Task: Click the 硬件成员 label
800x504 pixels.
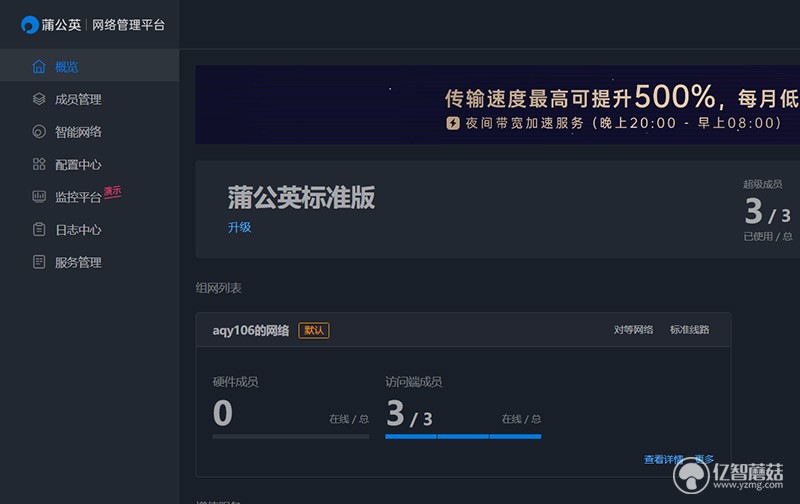Action: (235, 382)
